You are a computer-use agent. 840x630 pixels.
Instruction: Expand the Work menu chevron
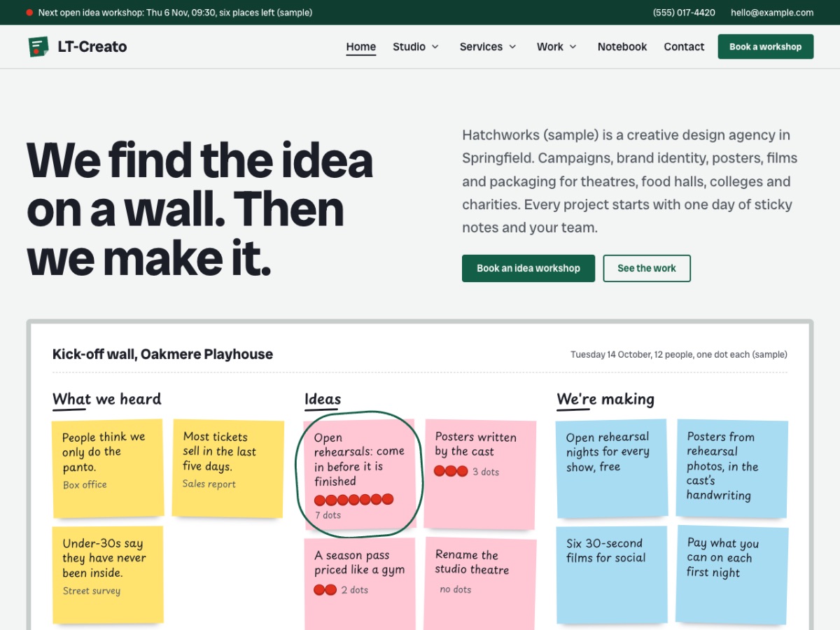coord(573,47)
